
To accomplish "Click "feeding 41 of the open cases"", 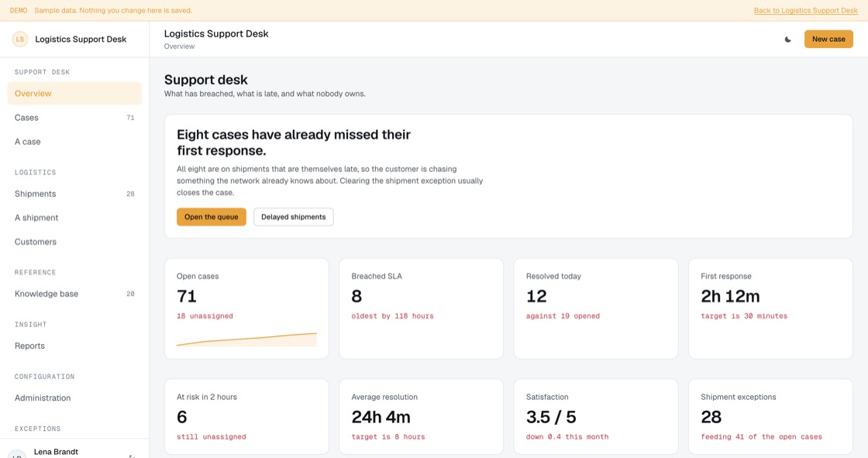I will click(762, 437).
